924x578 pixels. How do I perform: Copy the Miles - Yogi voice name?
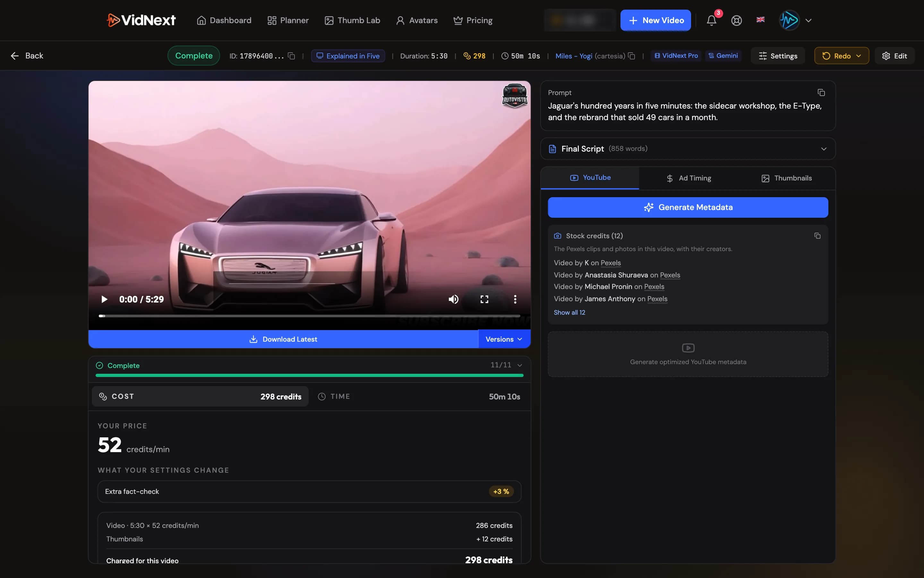point(631,56)
